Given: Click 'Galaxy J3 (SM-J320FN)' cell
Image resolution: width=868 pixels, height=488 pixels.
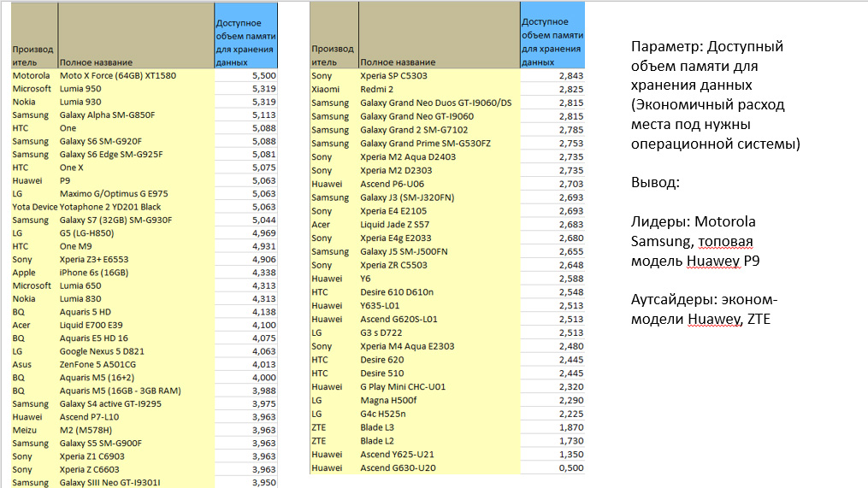Looking at the screenshot, I should pyautogui.click(x=440, y=197).
